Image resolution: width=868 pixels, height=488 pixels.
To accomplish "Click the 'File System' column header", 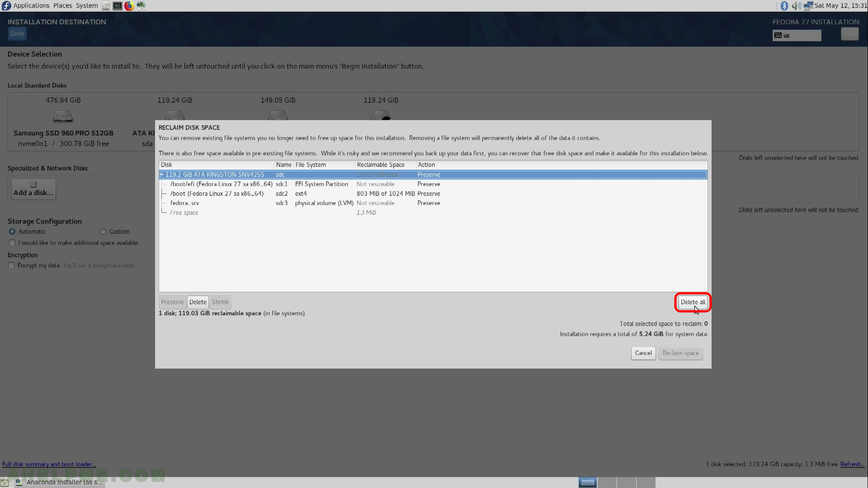I will coord(324,164).
